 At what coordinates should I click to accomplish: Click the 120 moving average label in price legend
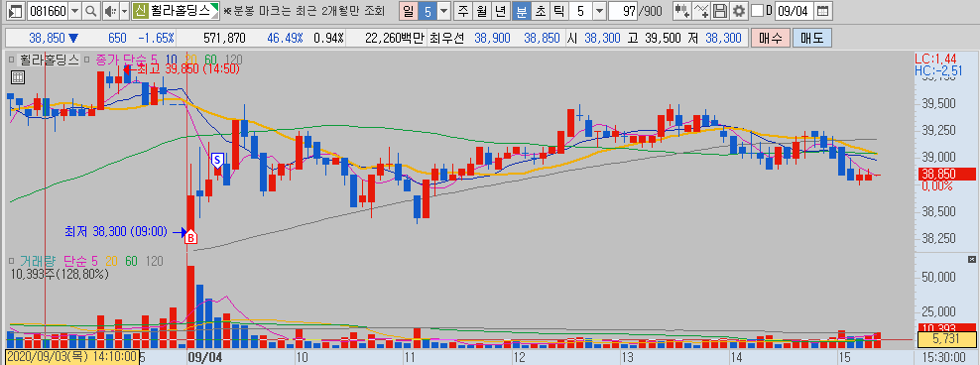coord(234,61)
